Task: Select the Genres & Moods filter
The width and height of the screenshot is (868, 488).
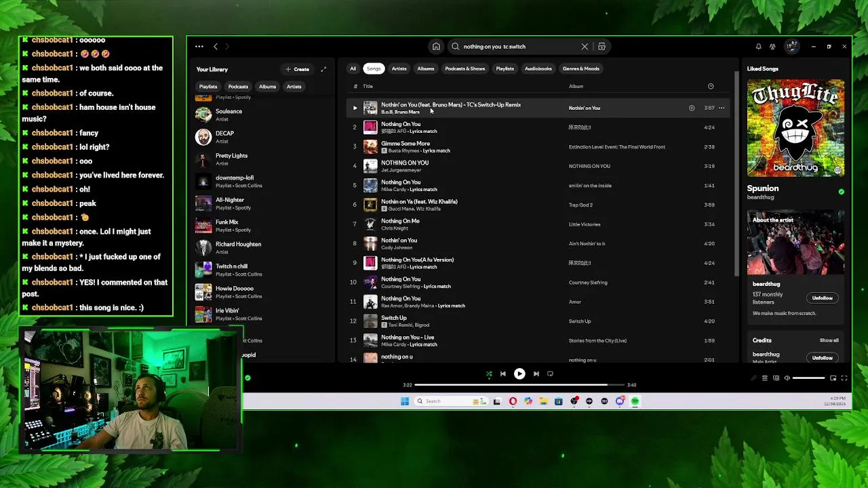Action: 581,68
